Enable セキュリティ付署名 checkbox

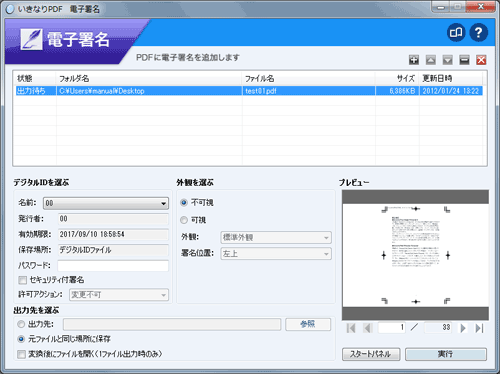(x=23, y=280)
